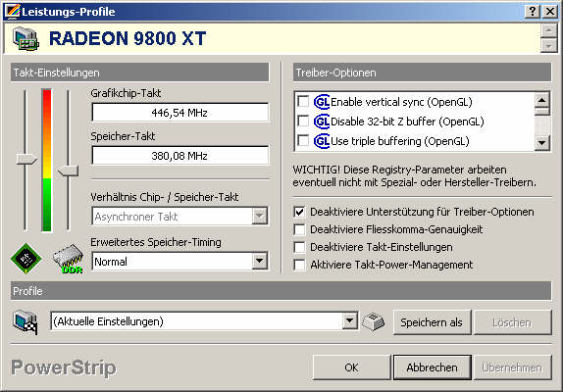Click the Übernehmen button

(512, 367)
